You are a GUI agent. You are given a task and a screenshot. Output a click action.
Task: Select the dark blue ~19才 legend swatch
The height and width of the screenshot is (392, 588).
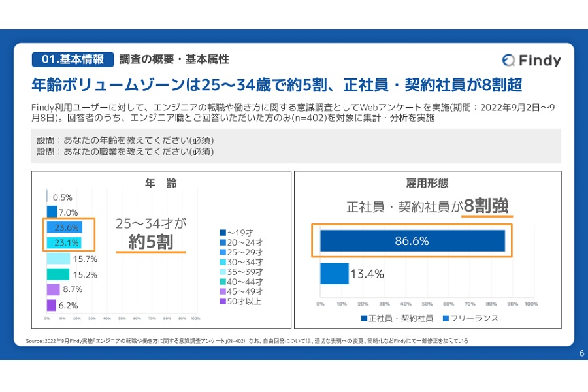tap(223, 232)
